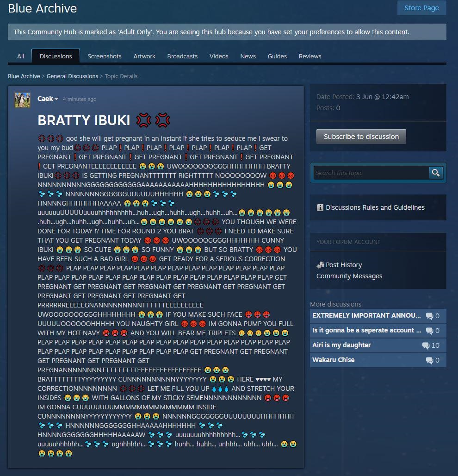458x476 pixels.
Task: Click comment icon on seperate account row
Action: [429, 331]
